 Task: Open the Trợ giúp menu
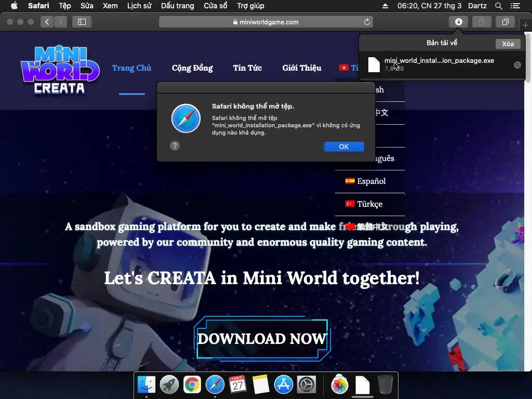click(250, 6)
